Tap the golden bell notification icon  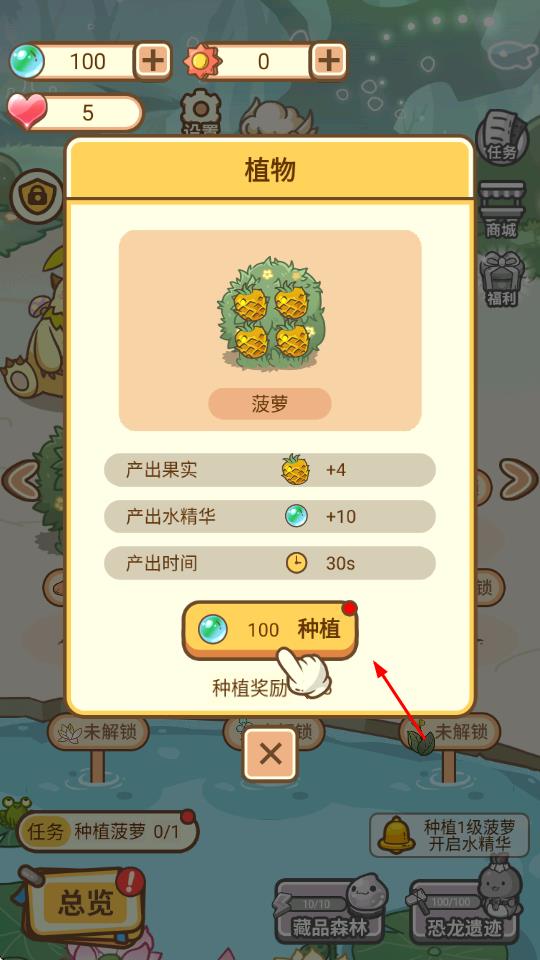(396, 835)
